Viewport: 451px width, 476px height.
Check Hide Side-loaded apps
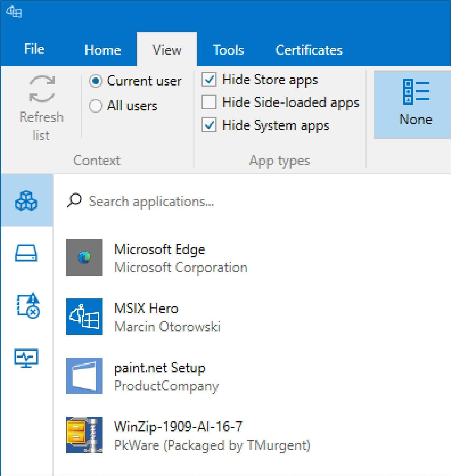[x=209, y=102]
